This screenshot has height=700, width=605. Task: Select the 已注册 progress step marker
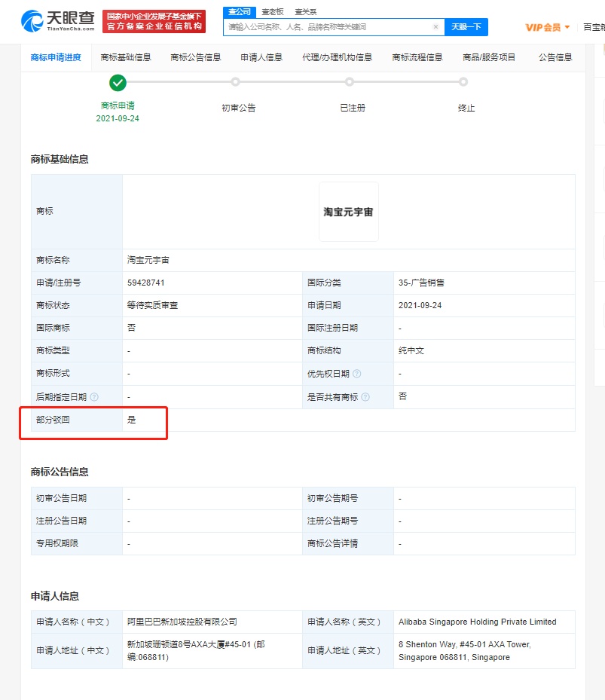tap(350, 81)
